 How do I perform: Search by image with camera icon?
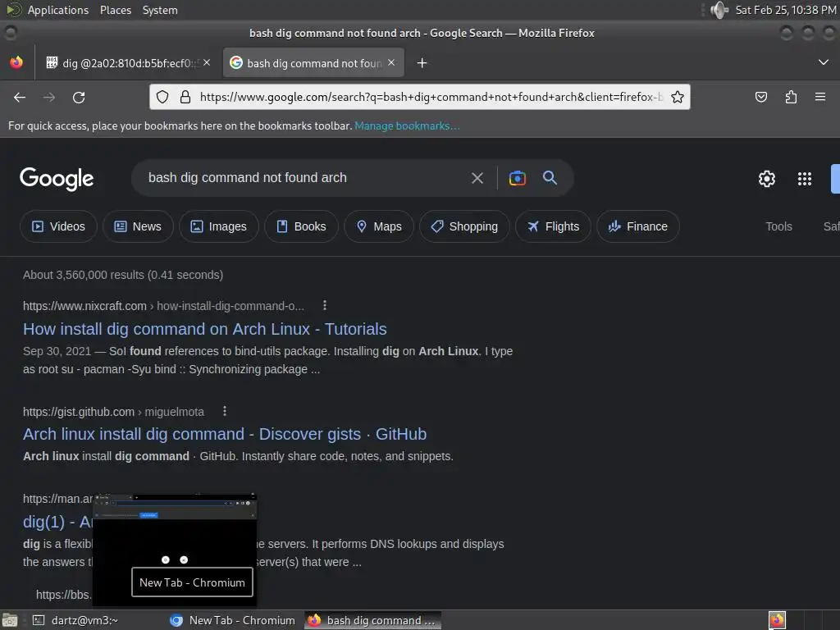coord(518,178)
